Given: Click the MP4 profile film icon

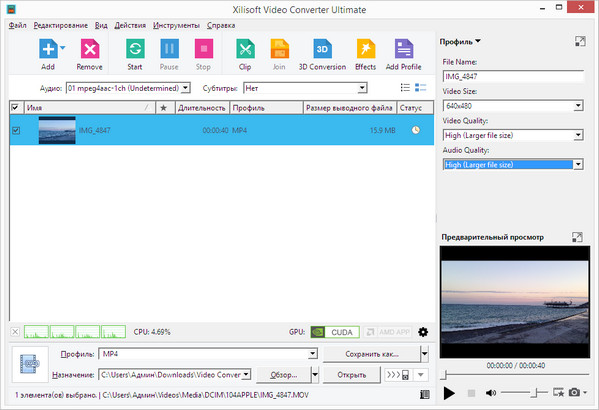Looking at the screenshot, I should coord(30,364).
